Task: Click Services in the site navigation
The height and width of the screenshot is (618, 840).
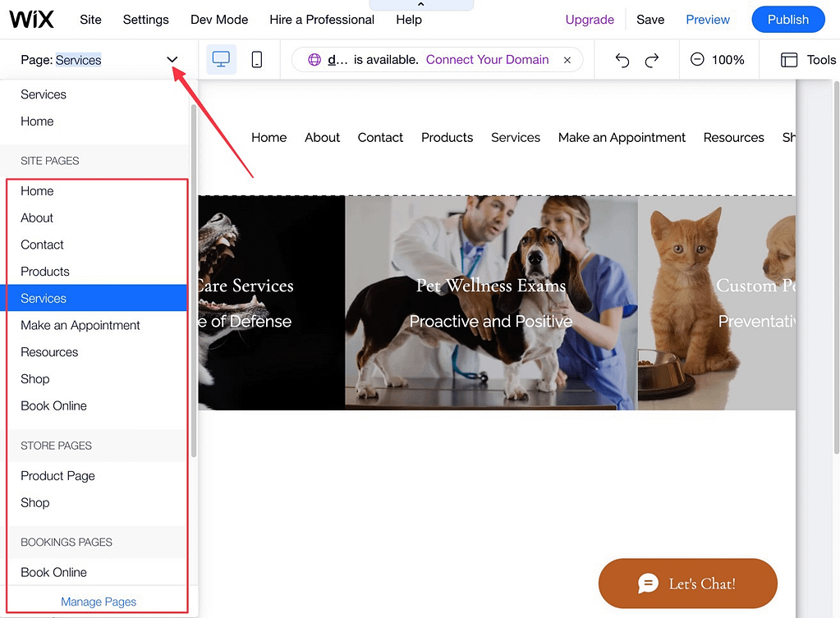Action: click(x=516, y=138)
